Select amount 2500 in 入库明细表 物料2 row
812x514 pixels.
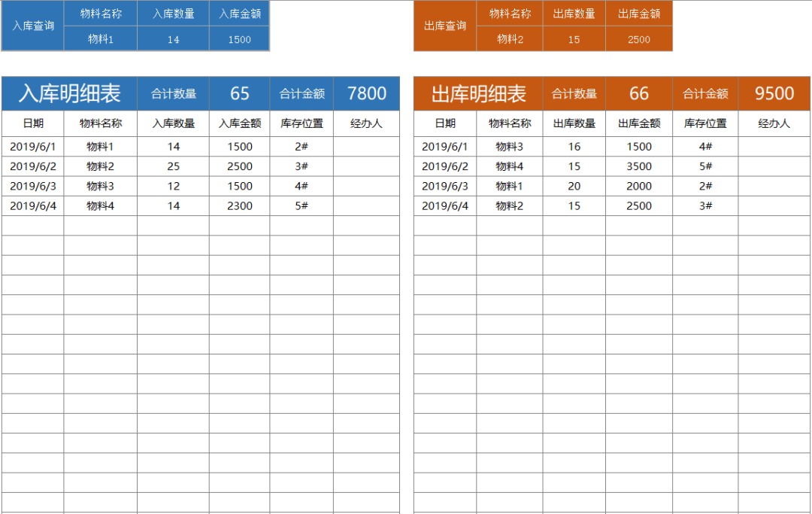click(239, 166)
